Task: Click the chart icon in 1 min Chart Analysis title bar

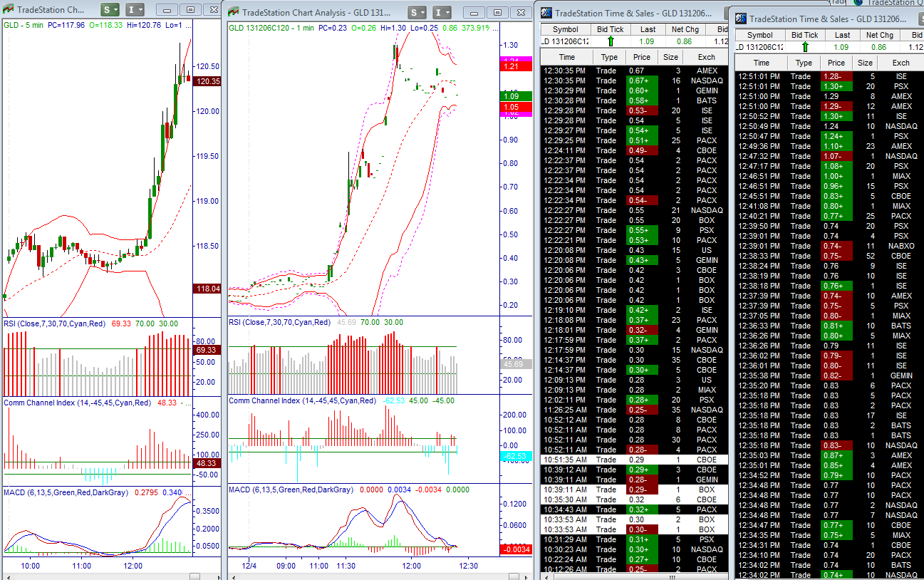Action: coord(234,13)
